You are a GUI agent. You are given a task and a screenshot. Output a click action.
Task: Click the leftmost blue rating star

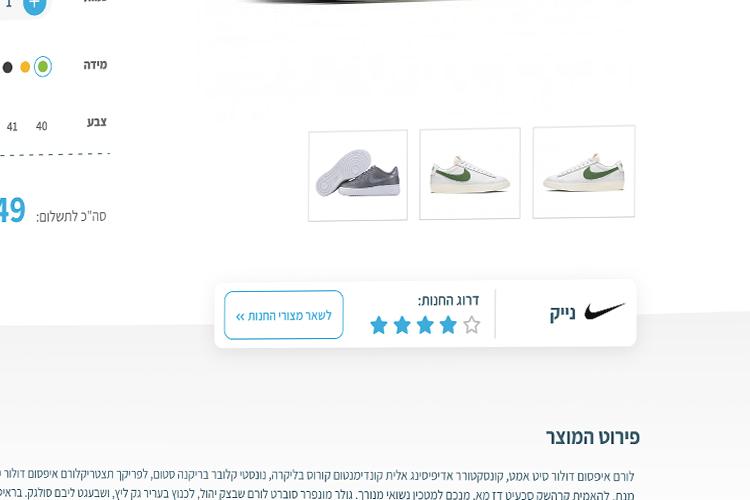pyautogui.click(x=379, y=325)
